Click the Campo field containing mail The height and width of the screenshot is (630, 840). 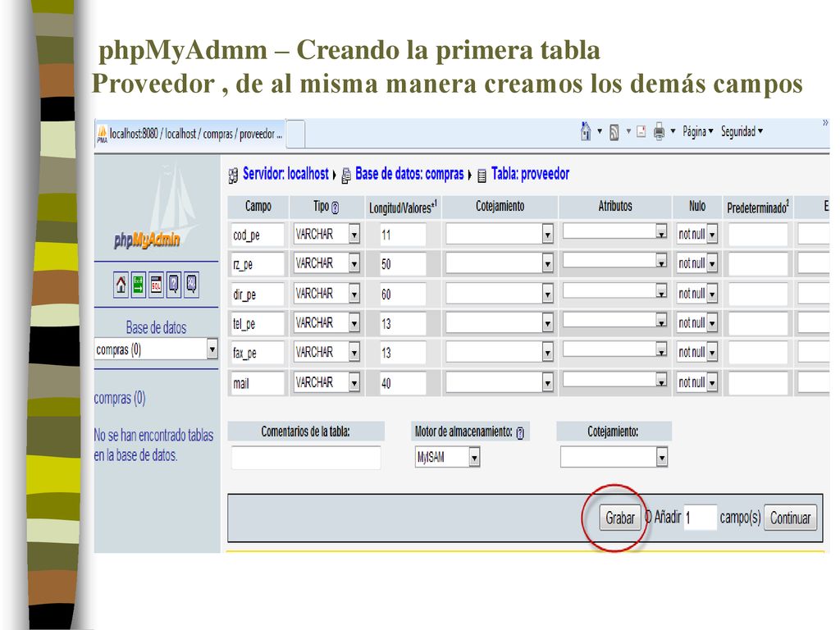click(x=257, y=383)
